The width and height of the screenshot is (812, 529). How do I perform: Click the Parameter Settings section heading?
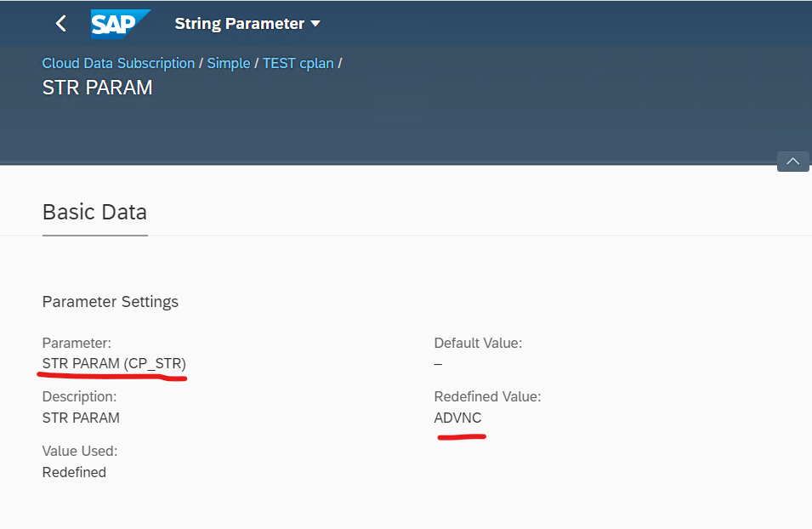click(x=111, y=302)
